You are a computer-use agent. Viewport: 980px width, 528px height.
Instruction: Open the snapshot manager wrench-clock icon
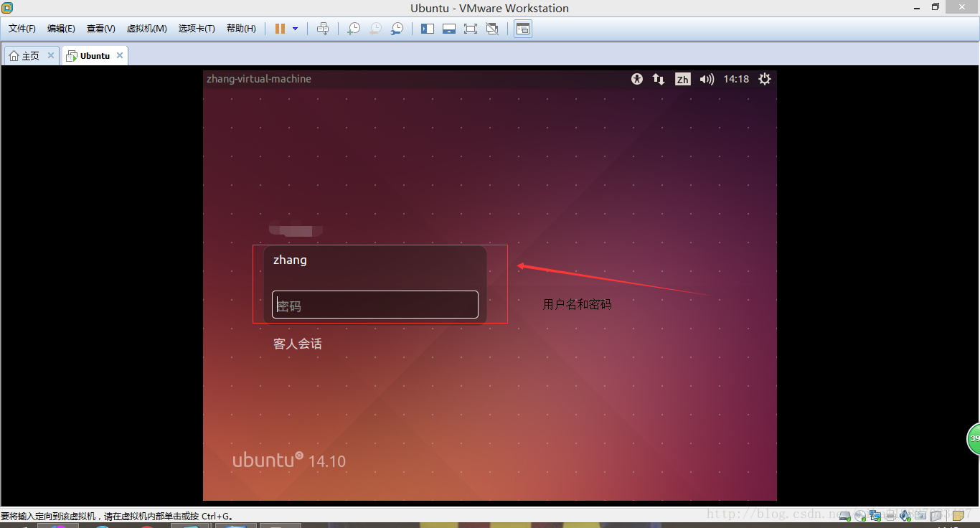click(397, 29)
